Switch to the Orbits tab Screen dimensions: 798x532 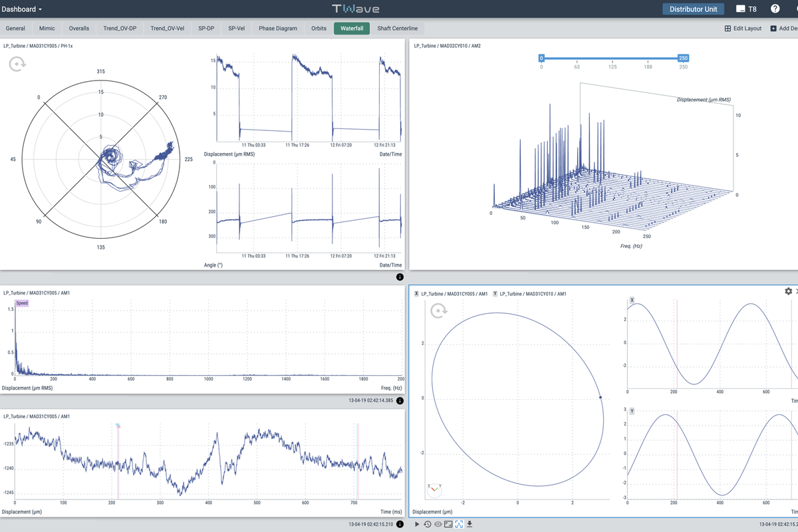(319, 29)
